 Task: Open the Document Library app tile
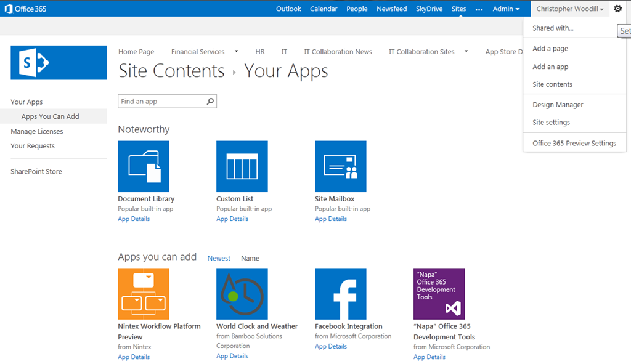(x=144, y=166)
